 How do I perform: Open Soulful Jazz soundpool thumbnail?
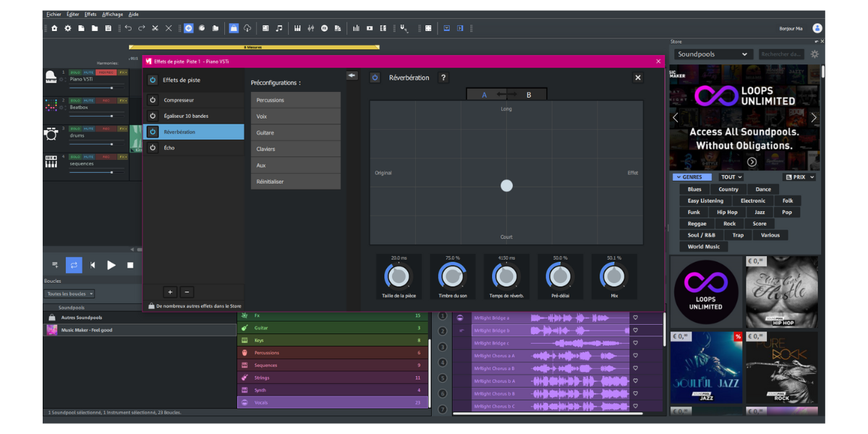tap(706, 367)
